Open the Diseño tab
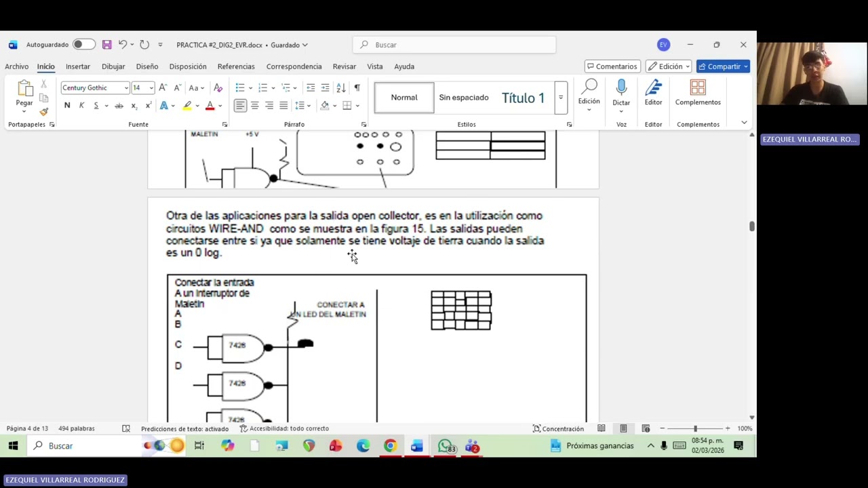868x488 pixels. point(147,66)
